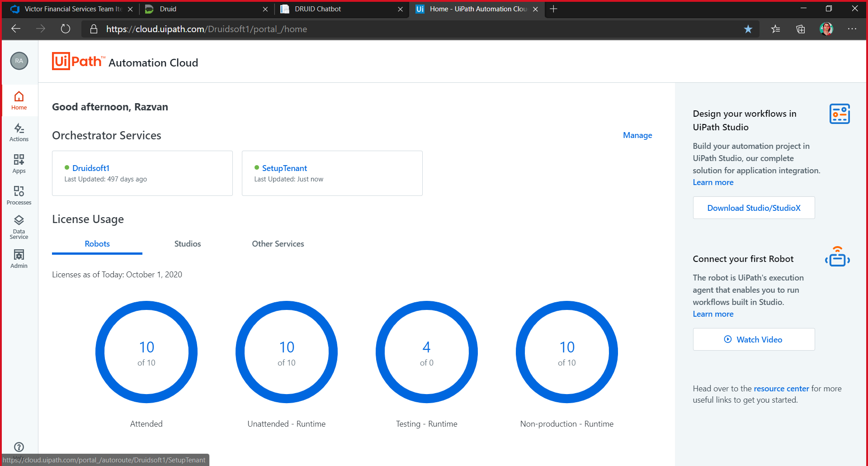
Task: Click "Last Updated: 497 days ago" text
Action: point(105,179)
